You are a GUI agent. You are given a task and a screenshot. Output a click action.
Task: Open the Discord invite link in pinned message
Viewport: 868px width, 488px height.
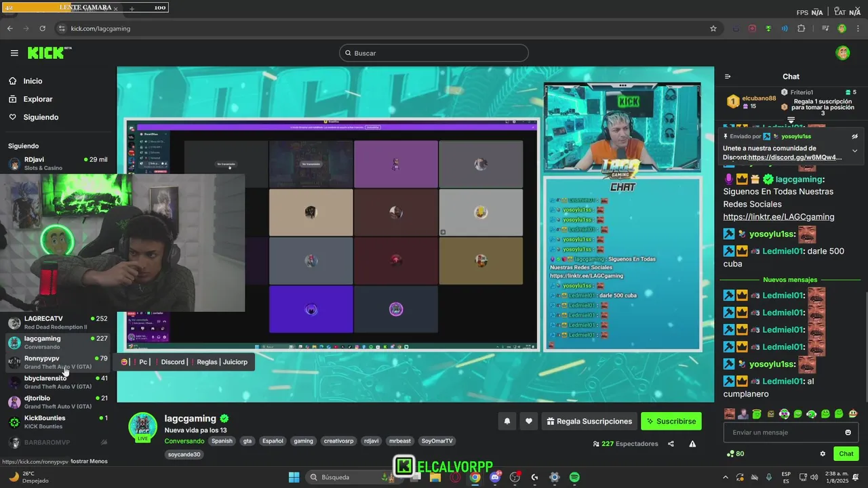(x=795, y=157)
